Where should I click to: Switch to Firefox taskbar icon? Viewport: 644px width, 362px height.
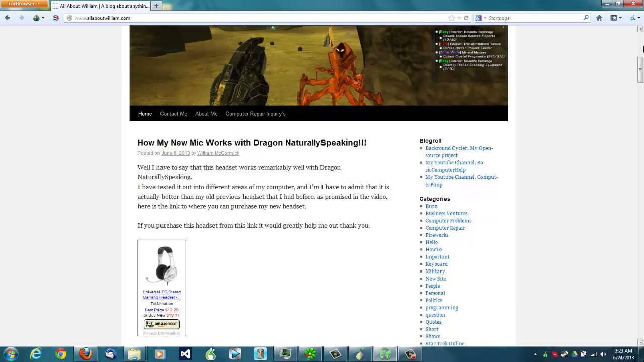tap(86, 354)
